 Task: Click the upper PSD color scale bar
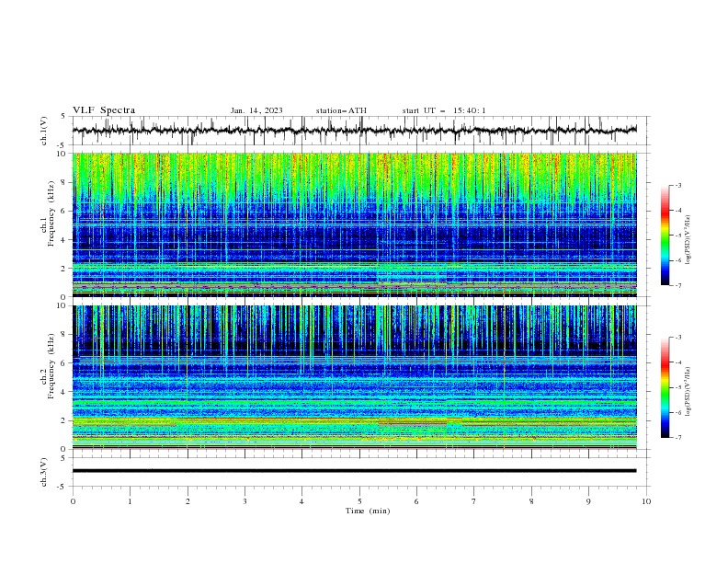point(665,236)
